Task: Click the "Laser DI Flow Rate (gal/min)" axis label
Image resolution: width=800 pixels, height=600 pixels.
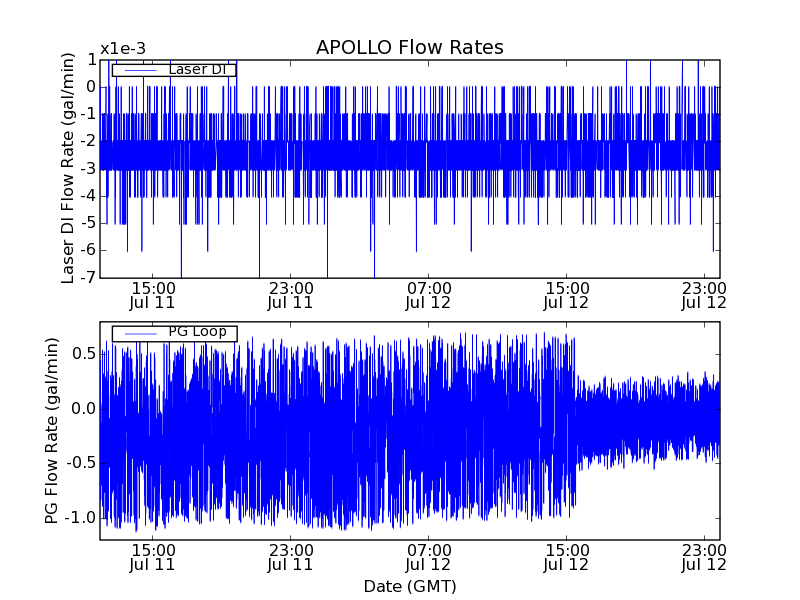Action: pos(67,168)
